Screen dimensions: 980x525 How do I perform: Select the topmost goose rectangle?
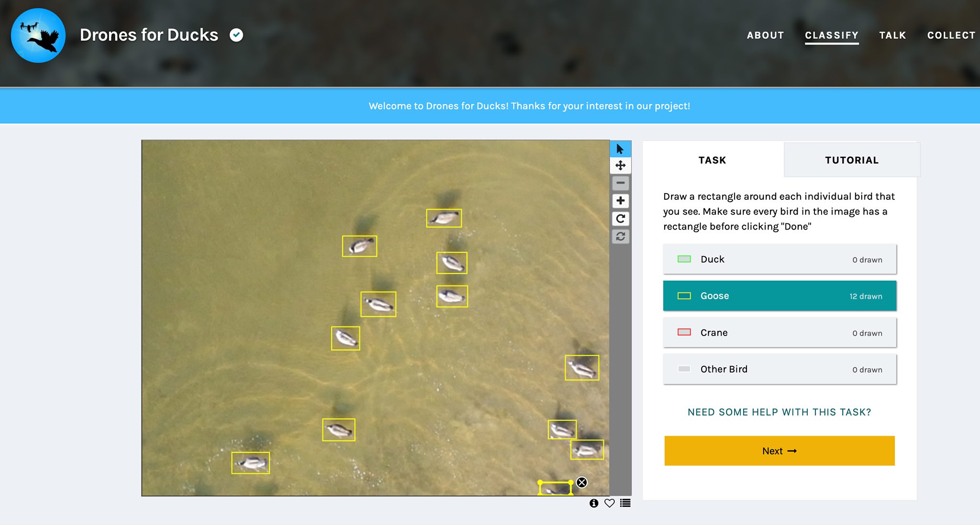[444, 218]
